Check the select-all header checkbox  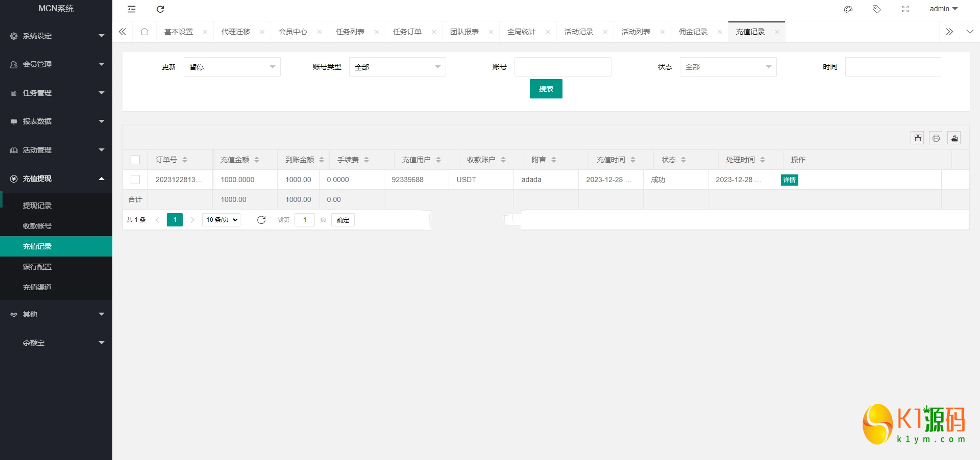click(x=135, y=160)
